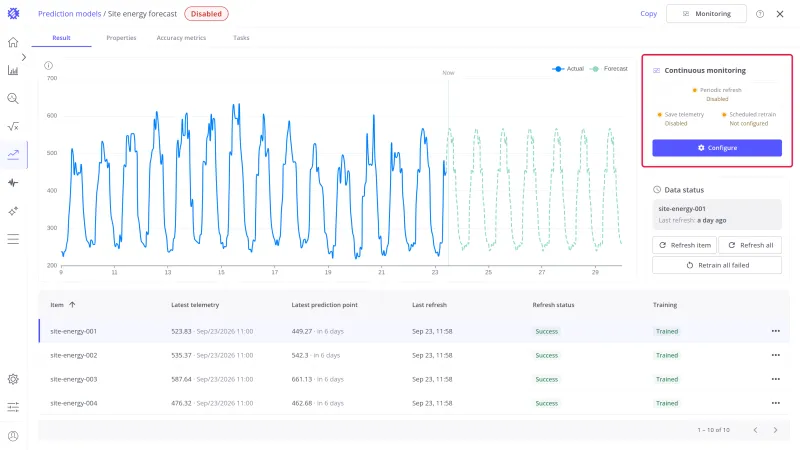Viewport: 800px width, 450px height.
Task: Click the chart info icon
Action: coord(48,65)
